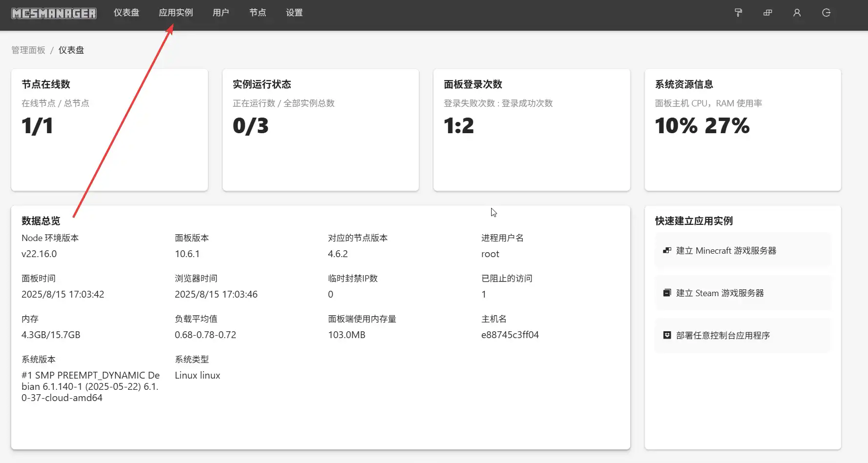Click the 1:2 login count value

[459, 126]
